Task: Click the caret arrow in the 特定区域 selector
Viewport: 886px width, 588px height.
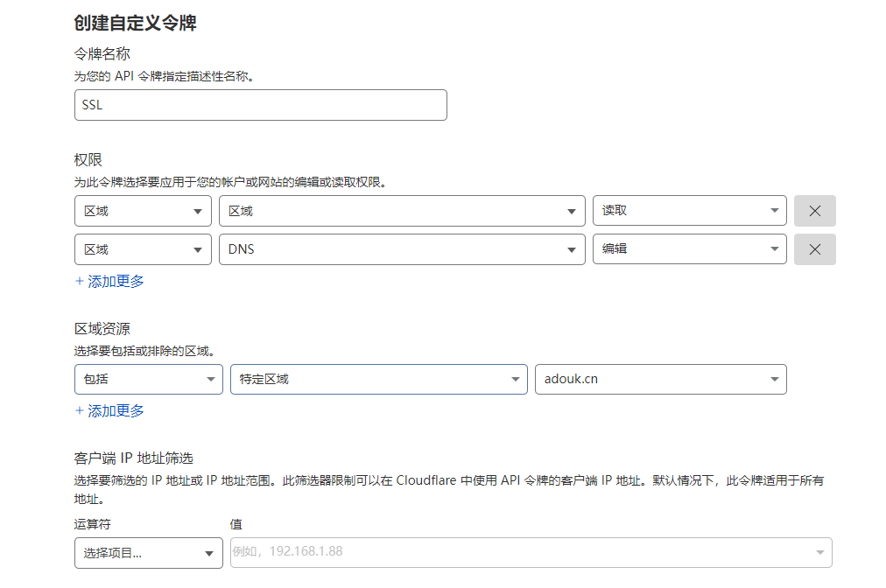Action: tap(515, 380)
